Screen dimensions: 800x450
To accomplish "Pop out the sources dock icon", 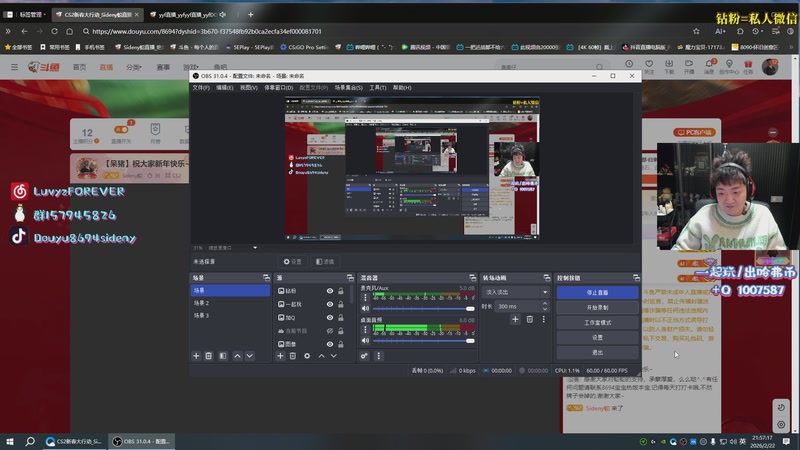I will click(350, 278).
